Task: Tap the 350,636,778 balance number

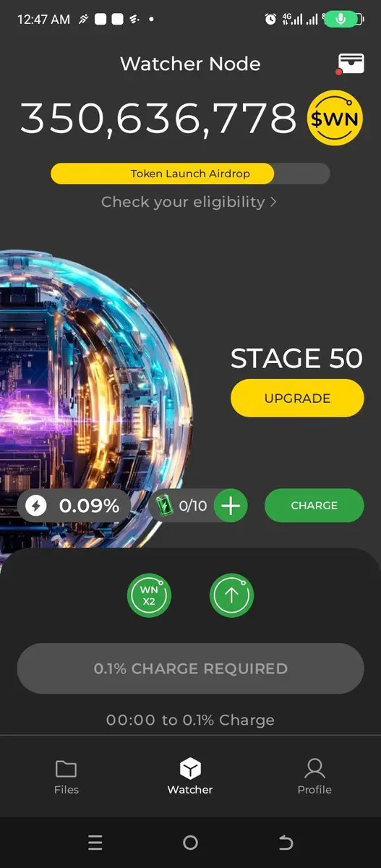Action: point(158,119)
